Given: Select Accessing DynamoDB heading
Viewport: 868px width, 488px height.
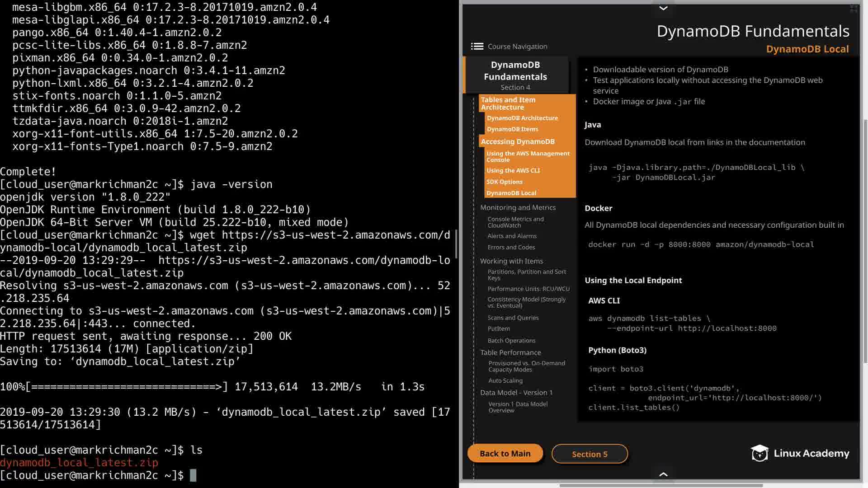Looking at the screenshot, I should (x=518, y=141).
